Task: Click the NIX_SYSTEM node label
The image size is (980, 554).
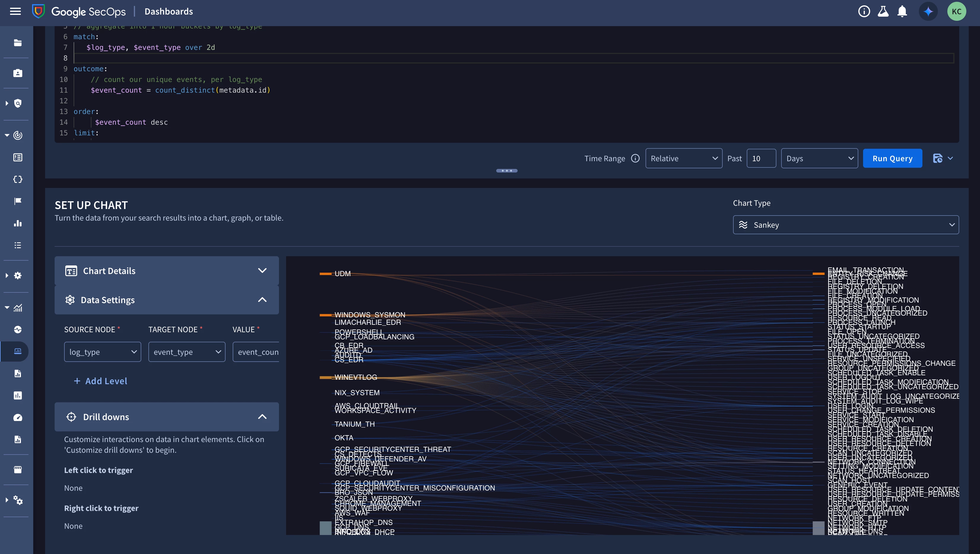Action: (x=357, y=393)
